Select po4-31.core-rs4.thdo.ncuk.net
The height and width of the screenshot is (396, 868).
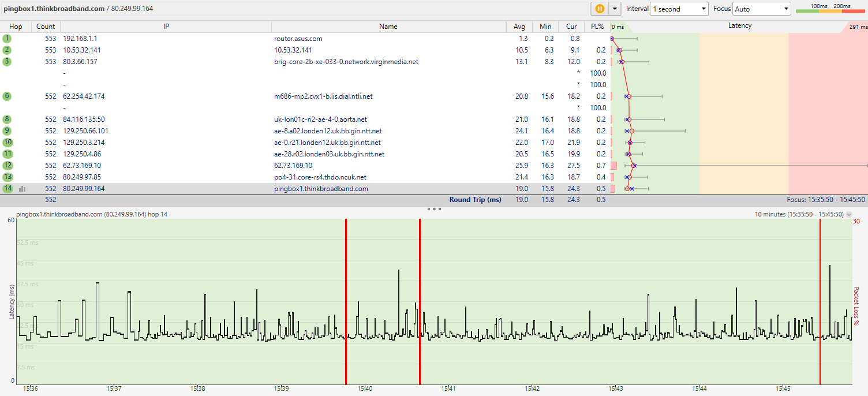tap(320, 177)
